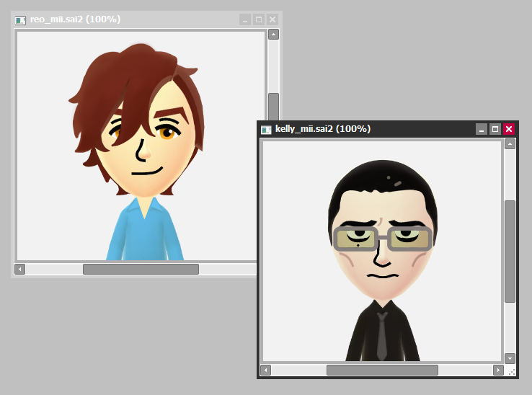This screenshot has height=395, width=532.
Task: Click the reo_mii vertical scrollbar thumb
Action: [273, 107]
